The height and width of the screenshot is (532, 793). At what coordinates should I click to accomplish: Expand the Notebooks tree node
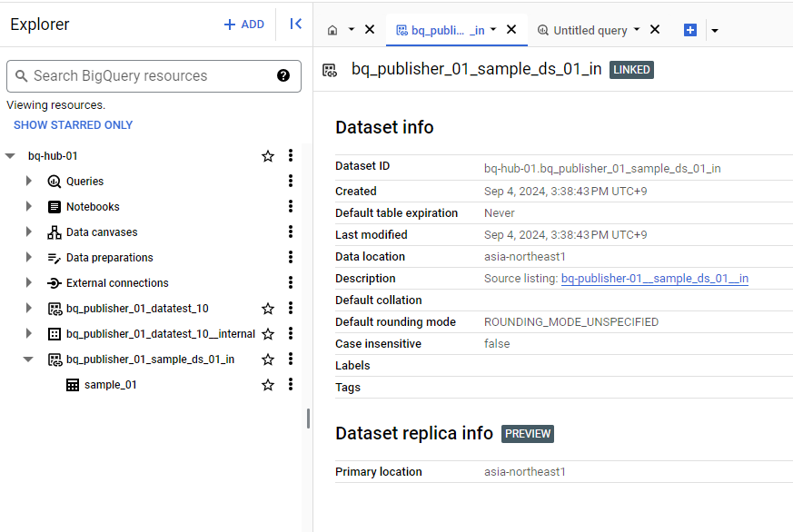click(x=29, y=207)
